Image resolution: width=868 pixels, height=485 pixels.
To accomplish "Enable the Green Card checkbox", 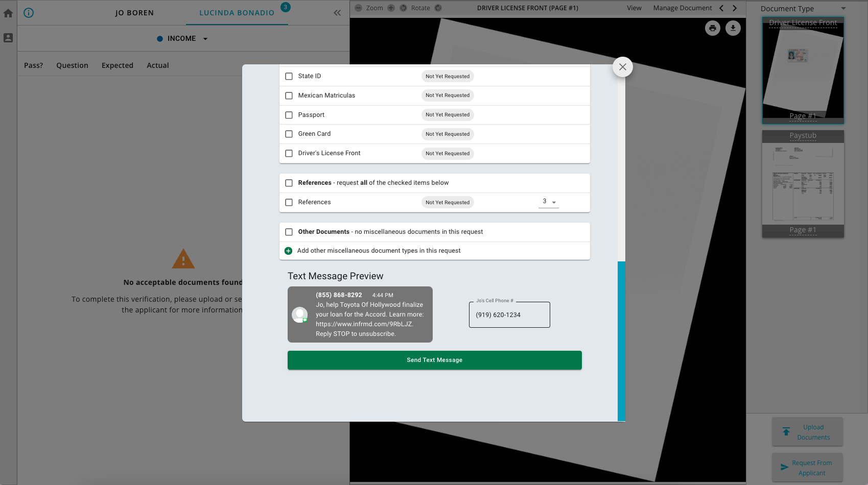I will click(289, 134).
